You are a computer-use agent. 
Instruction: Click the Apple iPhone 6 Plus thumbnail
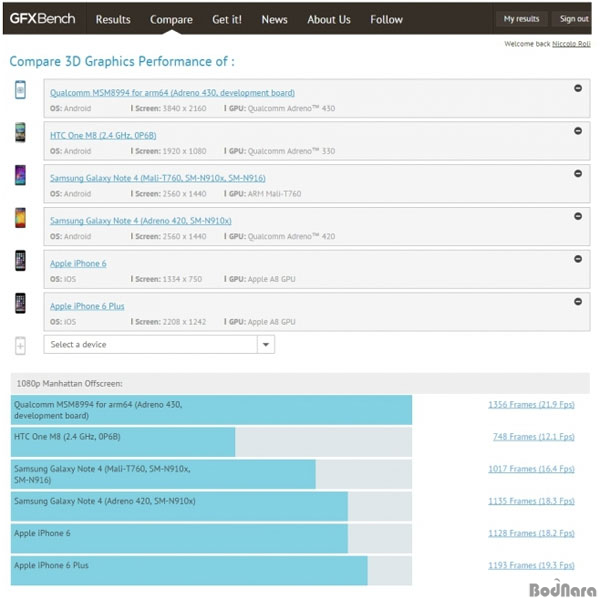(x=20, y=303)
